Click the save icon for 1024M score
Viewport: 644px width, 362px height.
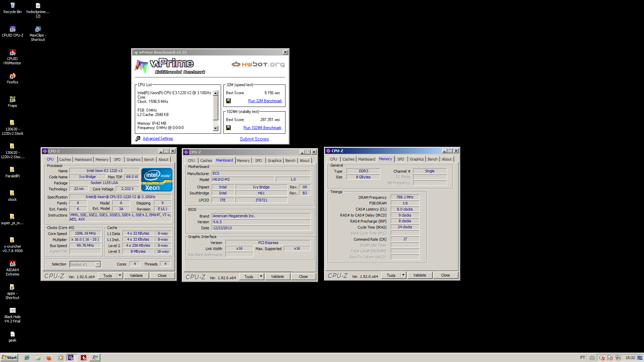coord(228,128)
